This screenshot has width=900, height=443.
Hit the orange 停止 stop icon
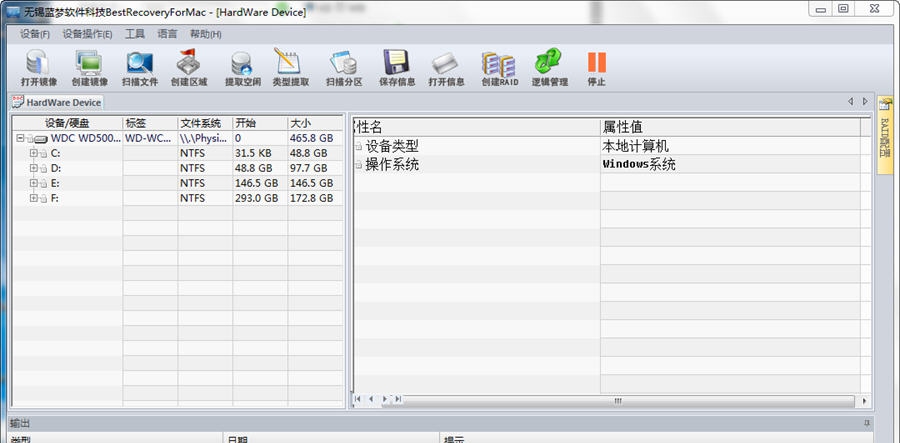coord(596,62)
